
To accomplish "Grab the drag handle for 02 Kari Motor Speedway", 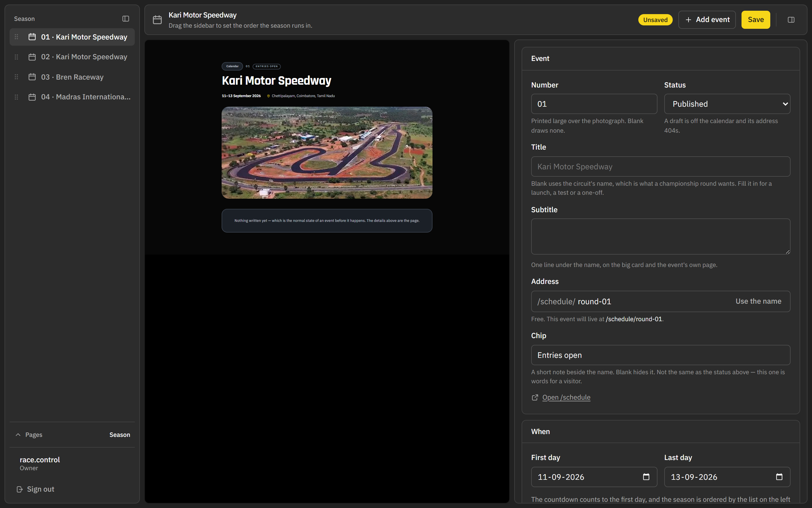I will pyautogui.click(x=16, y=57).
